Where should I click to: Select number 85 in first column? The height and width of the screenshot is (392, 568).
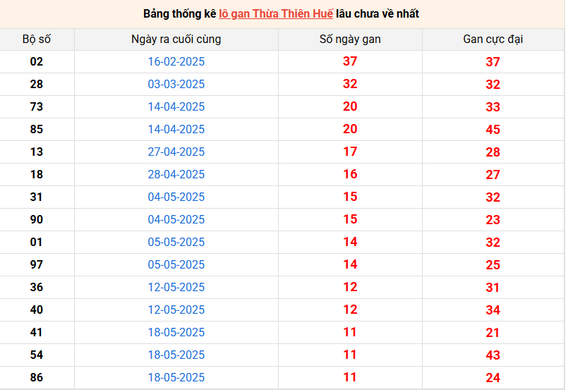[37, 130]
